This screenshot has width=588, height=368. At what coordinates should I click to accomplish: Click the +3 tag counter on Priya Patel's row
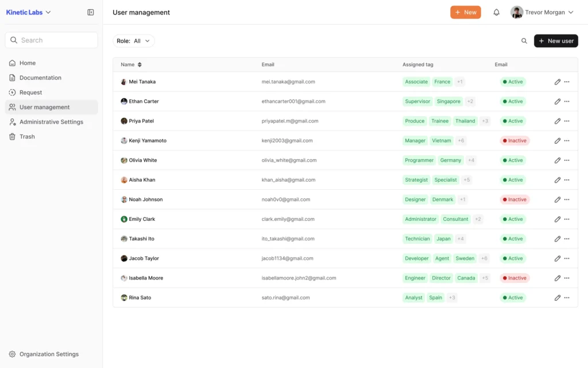point(485,121)
